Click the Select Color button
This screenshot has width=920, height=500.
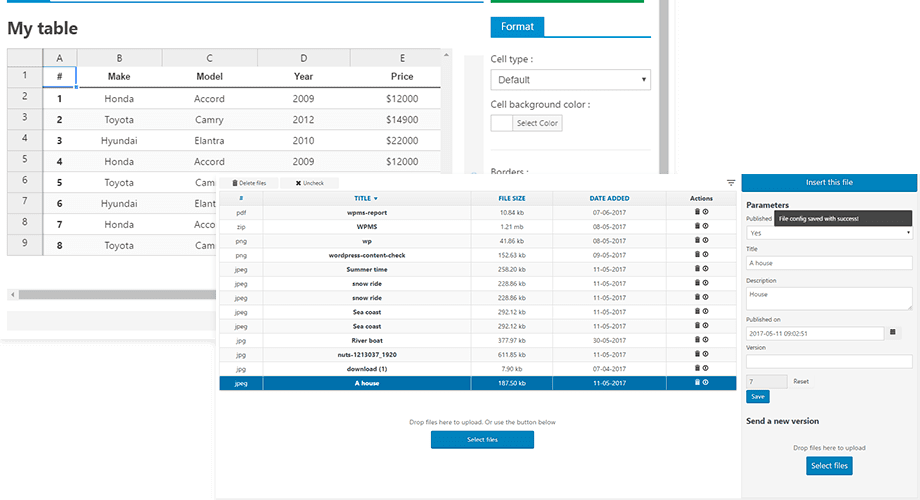tap(537, 123)
